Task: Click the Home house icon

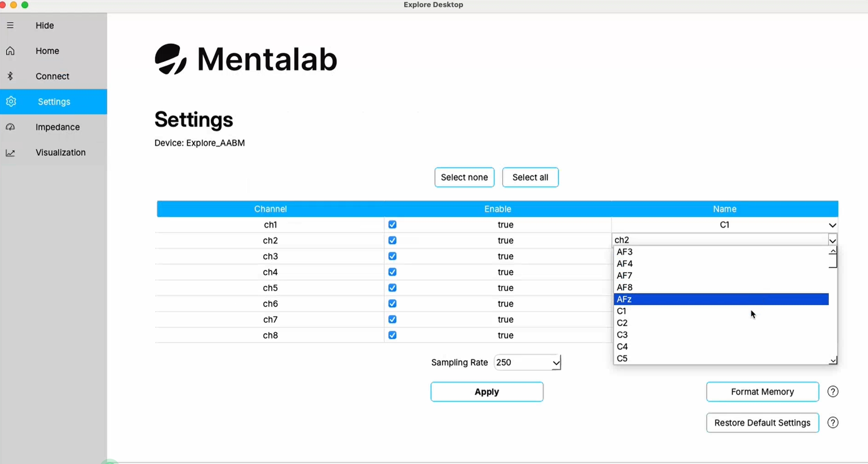Action: 10,51
